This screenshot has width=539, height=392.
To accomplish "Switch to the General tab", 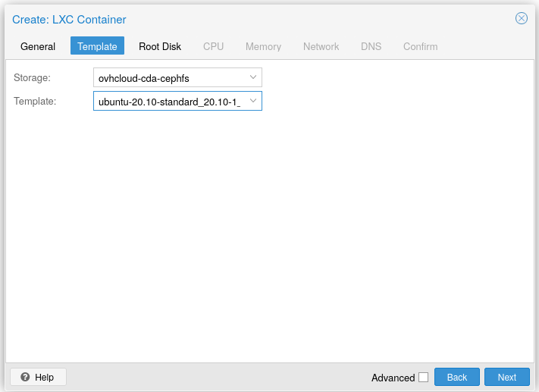I will 38,46.
